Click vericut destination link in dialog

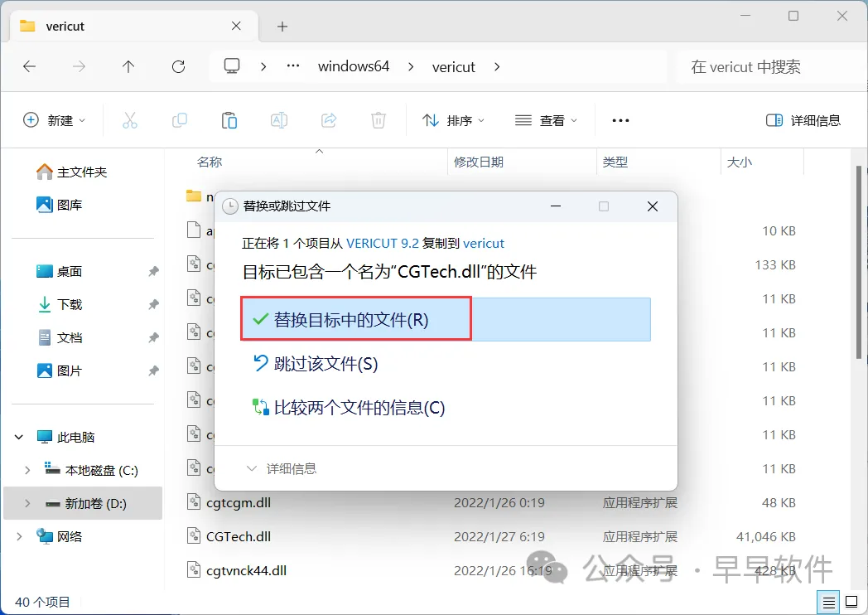click(483, 243)
